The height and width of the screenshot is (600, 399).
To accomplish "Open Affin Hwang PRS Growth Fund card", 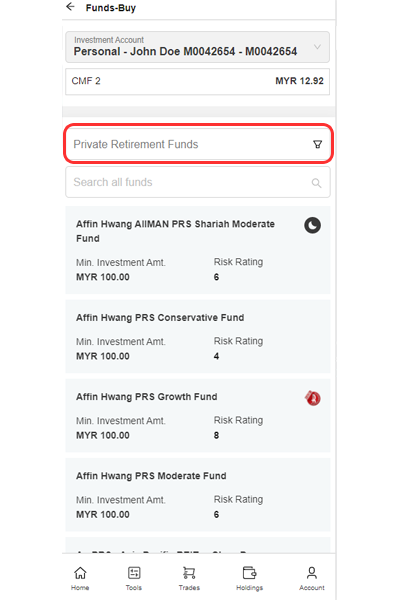I will pos(198,416).
